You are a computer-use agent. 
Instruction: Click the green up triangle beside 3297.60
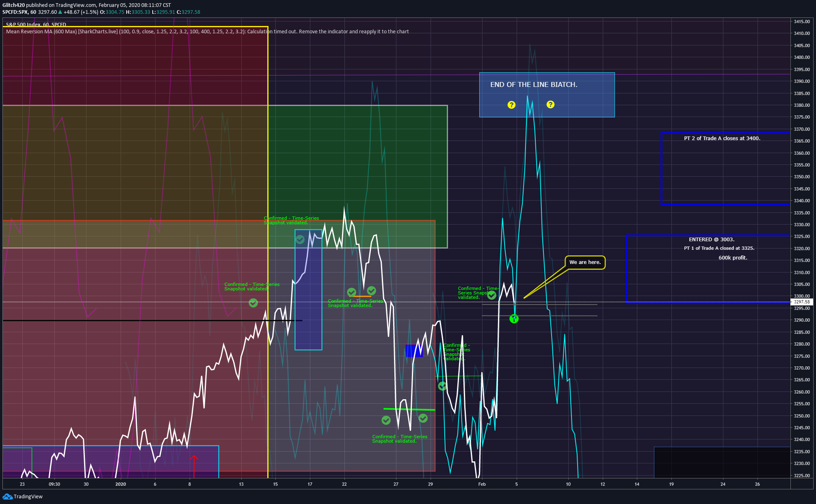60,12
